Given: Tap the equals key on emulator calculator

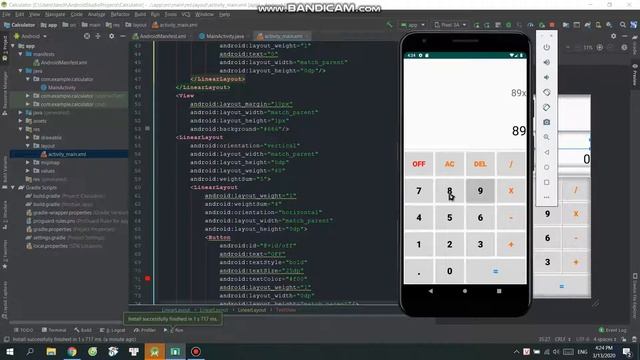Looking at the screenshot, I should [496, 271].
